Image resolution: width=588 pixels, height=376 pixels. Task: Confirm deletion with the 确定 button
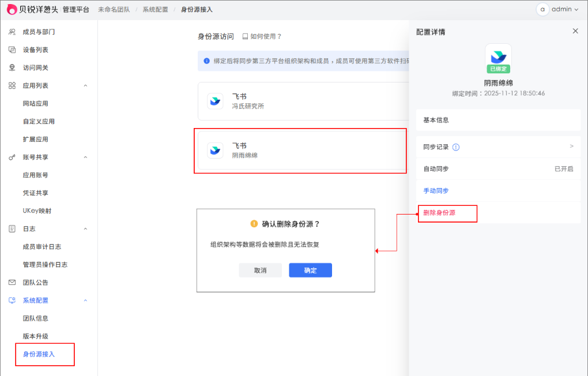pos(310,270)
